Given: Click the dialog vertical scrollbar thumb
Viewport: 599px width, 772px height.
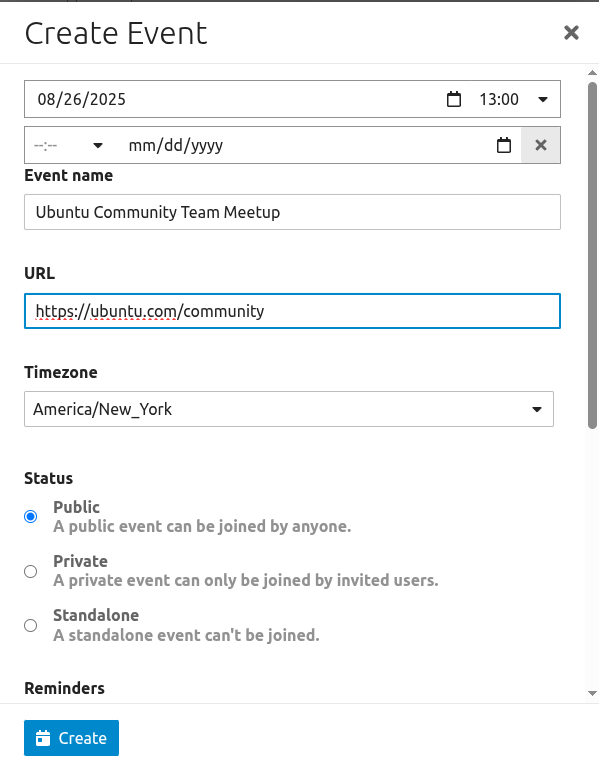Looking at the screenshot, I should (x=592, y=255).
